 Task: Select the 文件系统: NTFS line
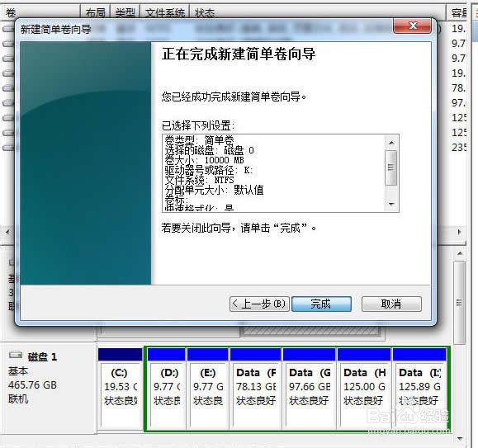199,180
